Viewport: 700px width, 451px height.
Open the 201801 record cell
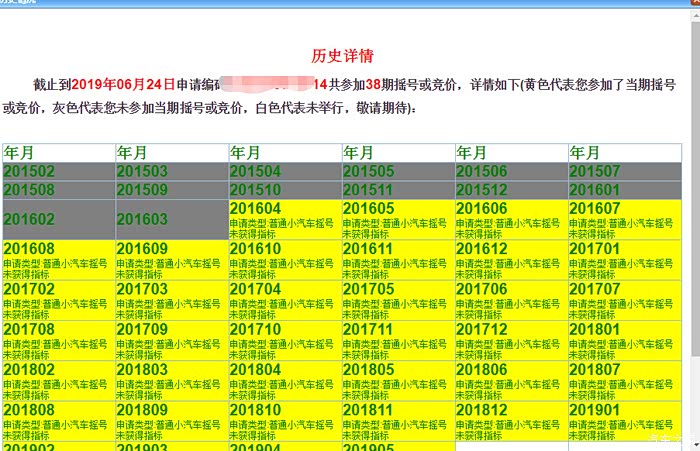pos(625,340)
